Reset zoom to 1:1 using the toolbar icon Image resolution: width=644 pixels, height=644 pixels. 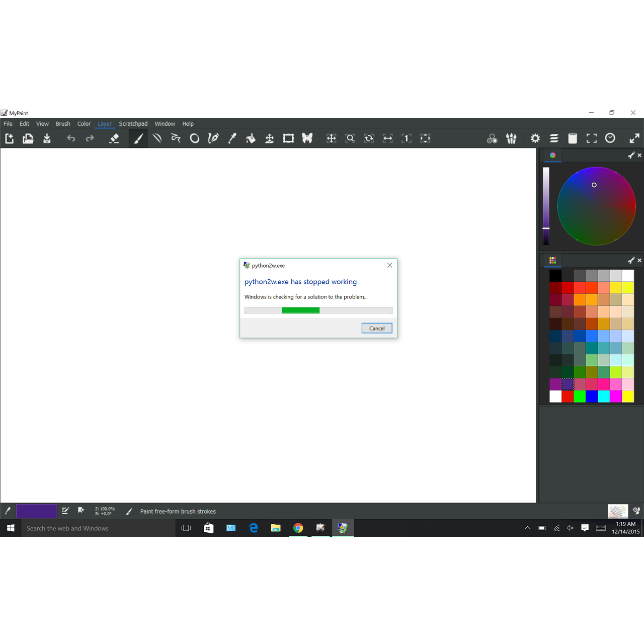tap(407, 138)
